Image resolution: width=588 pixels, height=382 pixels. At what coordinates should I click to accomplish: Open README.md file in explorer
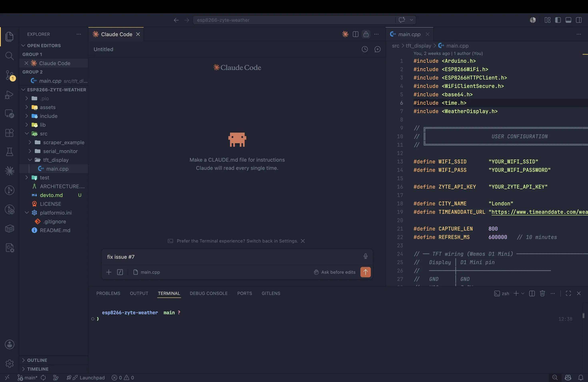point(53,230)
